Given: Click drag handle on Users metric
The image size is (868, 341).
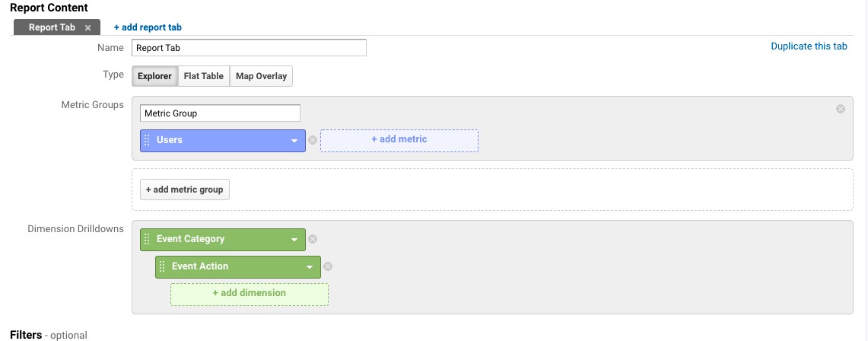Looking at the screenshot, I should pos(148,140).
